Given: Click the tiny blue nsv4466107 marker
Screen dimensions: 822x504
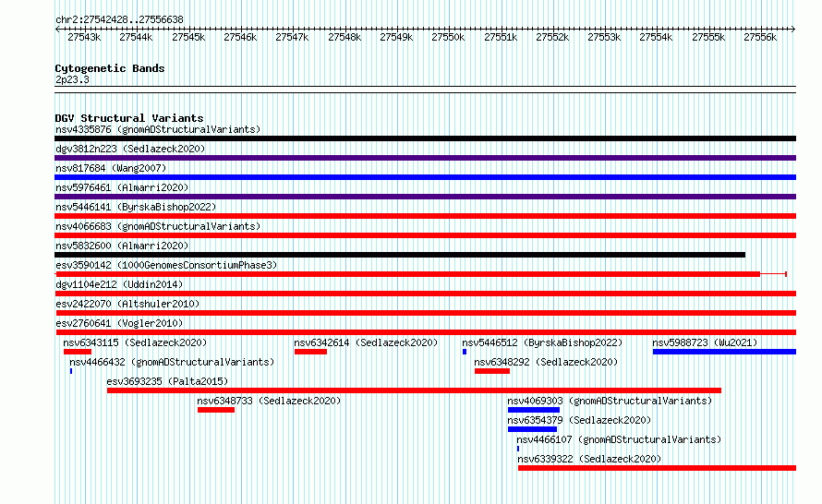Looking at the screenshot, I should tap(518, 449).
